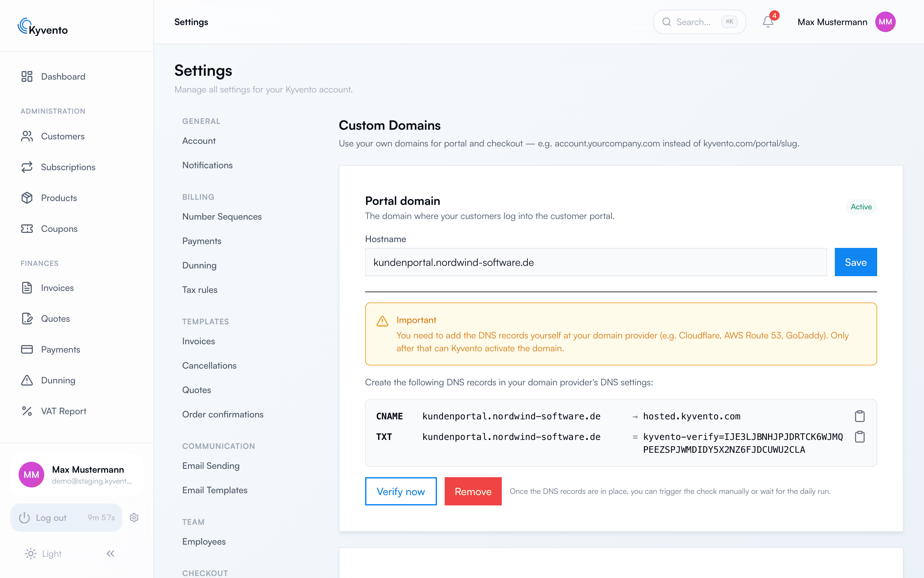924x578 pixels.
Task: Open Number Sequences settings
Action: [x=222, y=216]
